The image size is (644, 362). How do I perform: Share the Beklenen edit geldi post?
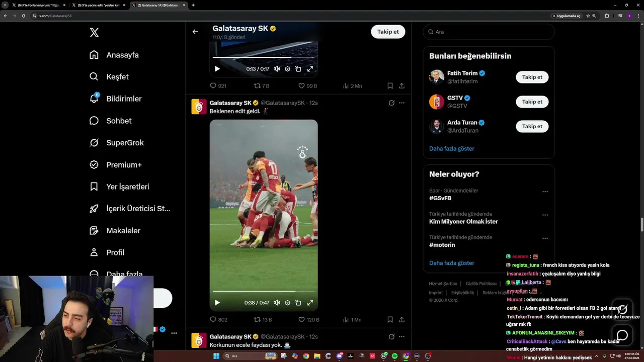coord(401,320)
